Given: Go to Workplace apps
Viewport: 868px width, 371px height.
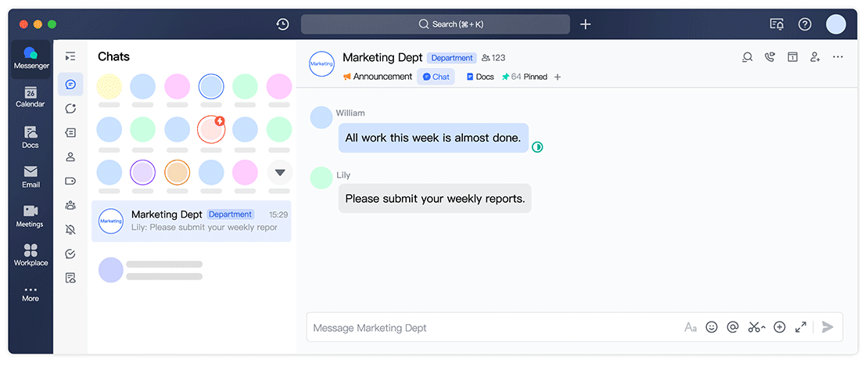Looking at the screenshot, I should coord(30,254).
